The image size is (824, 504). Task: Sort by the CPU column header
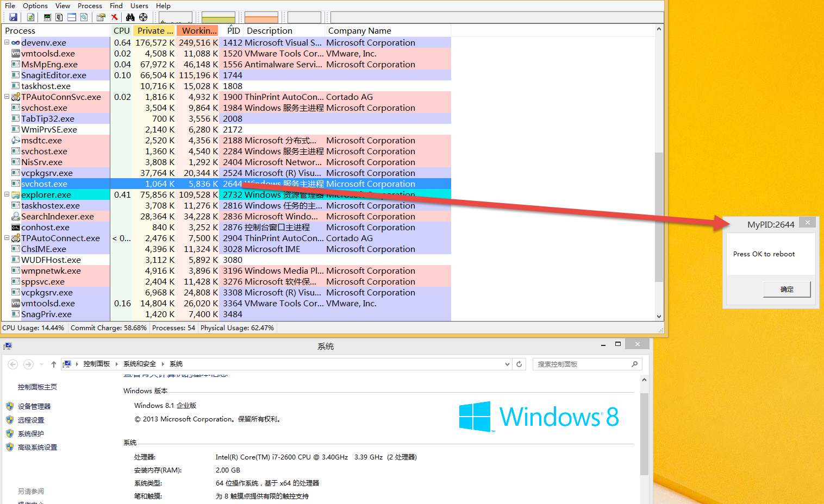tap(122, 31)
